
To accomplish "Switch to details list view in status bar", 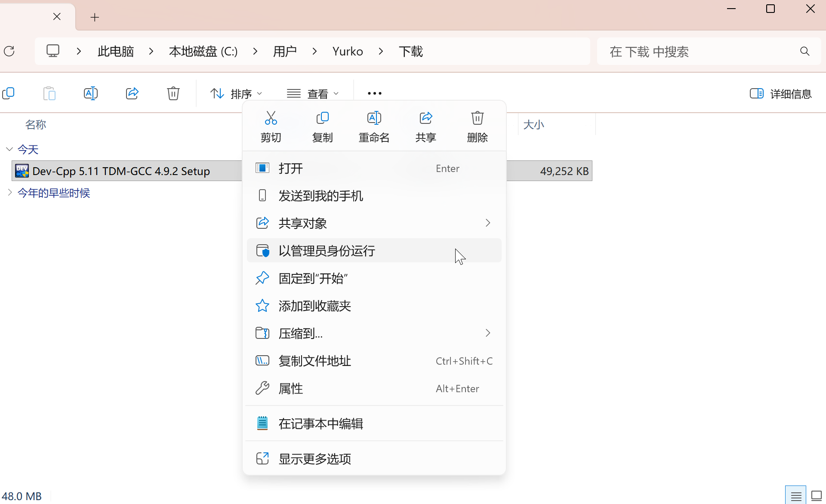I will coord(796,496).
